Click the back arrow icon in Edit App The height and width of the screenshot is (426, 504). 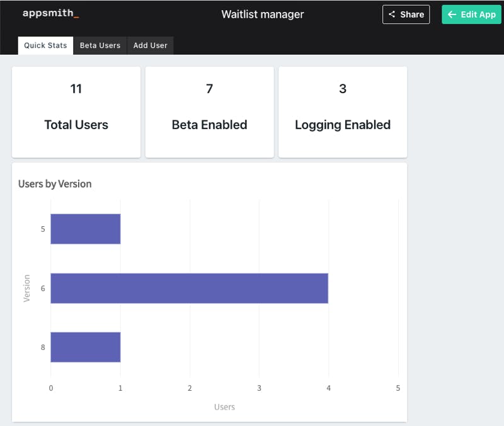click(x=452, y=14)
